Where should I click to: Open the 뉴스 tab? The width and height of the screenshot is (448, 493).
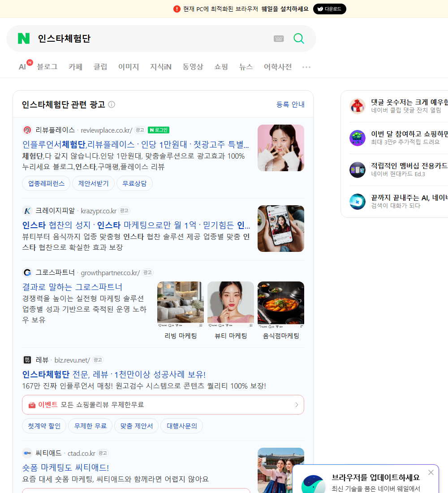click(246, 67)
